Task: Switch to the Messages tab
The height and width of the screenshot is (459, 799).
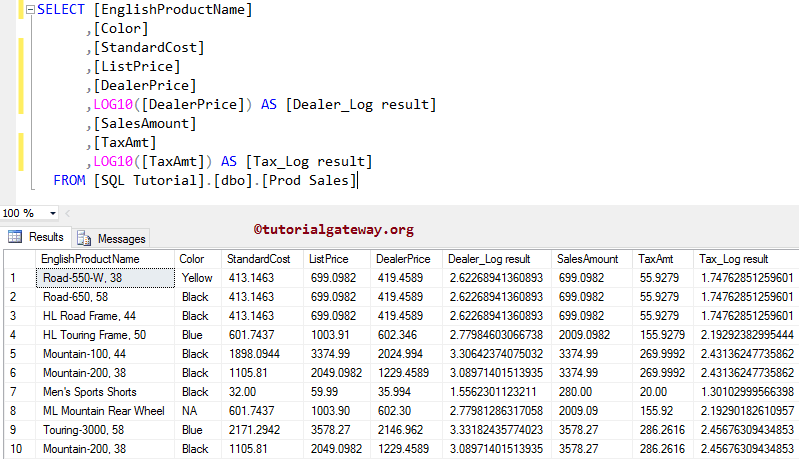Action: [111, 238]
